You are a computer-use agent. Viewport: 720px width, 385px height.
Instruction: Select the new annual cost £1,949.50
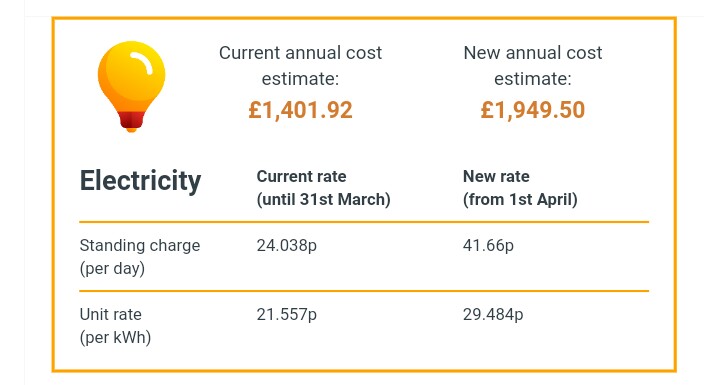pyautogui.click(x=533, y=110)
